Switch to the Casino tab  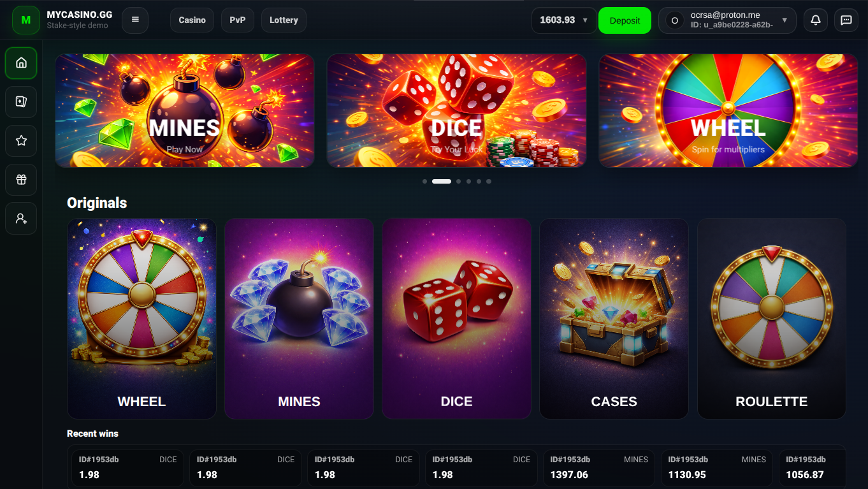(x=192, y=20)
